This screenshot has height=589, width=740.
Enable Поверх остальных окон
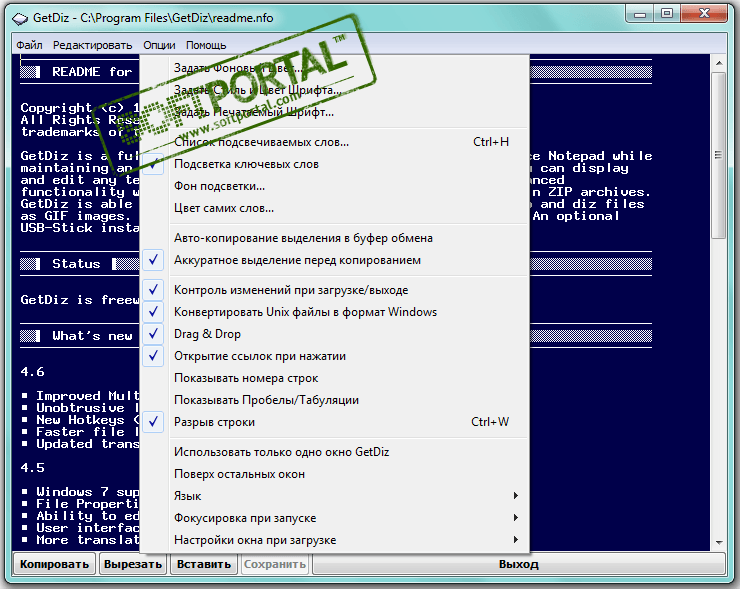coord(335,474)
